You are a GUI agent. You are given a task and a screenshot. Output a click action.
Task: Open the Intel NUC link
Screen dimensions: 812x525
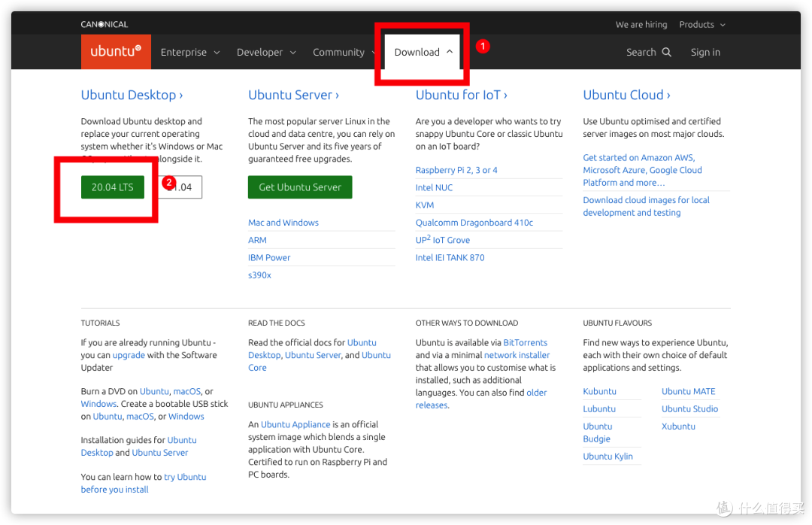click(x=434, y=187)
